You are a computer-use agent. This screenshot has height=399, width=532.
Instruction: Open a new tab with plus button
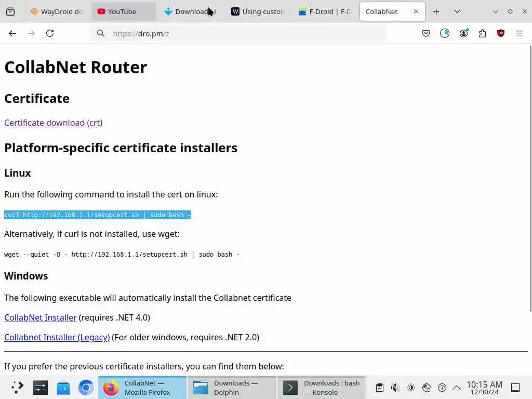(x=436, y=12)
